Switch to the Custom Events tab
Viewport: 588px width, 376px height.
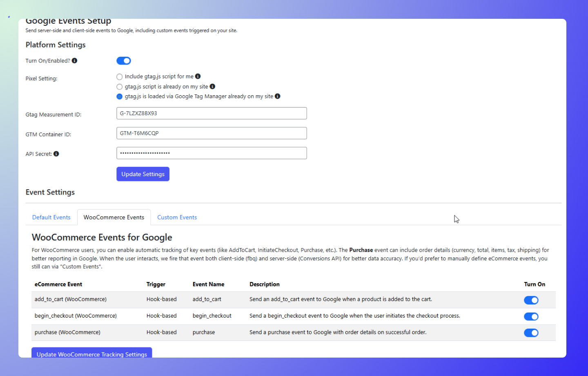[x=177, y=217]
